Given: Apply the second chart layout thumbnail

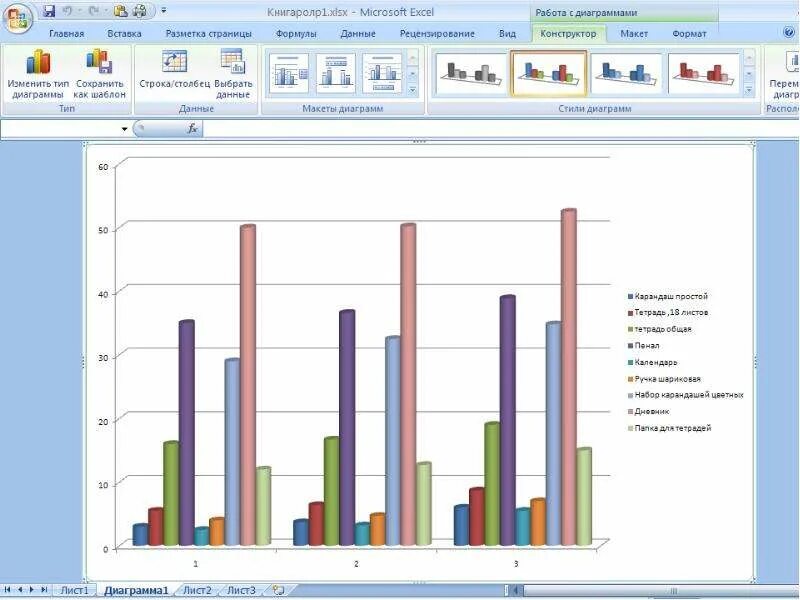Looking at the screenshot, I should tap(336, 73).
